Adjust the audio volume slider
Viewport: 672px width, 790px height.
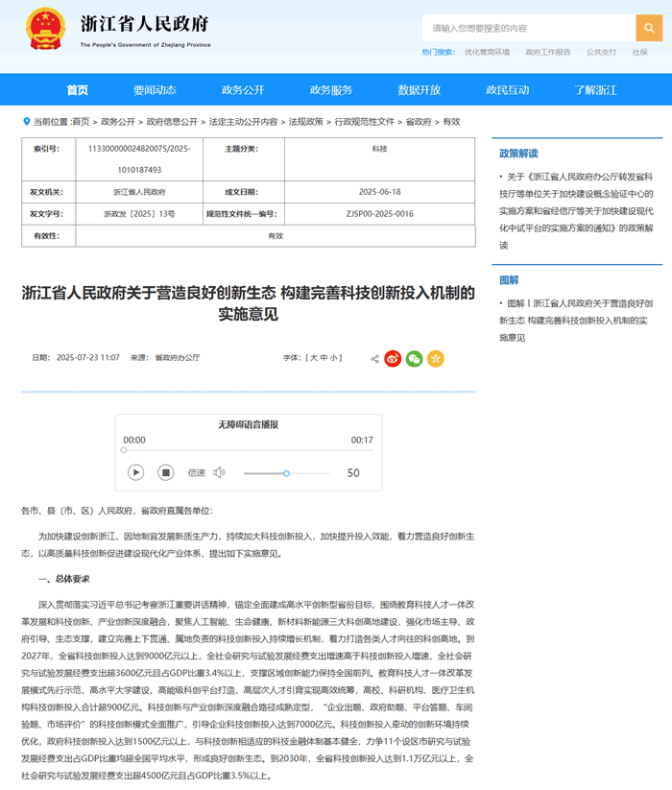point(286,473)
